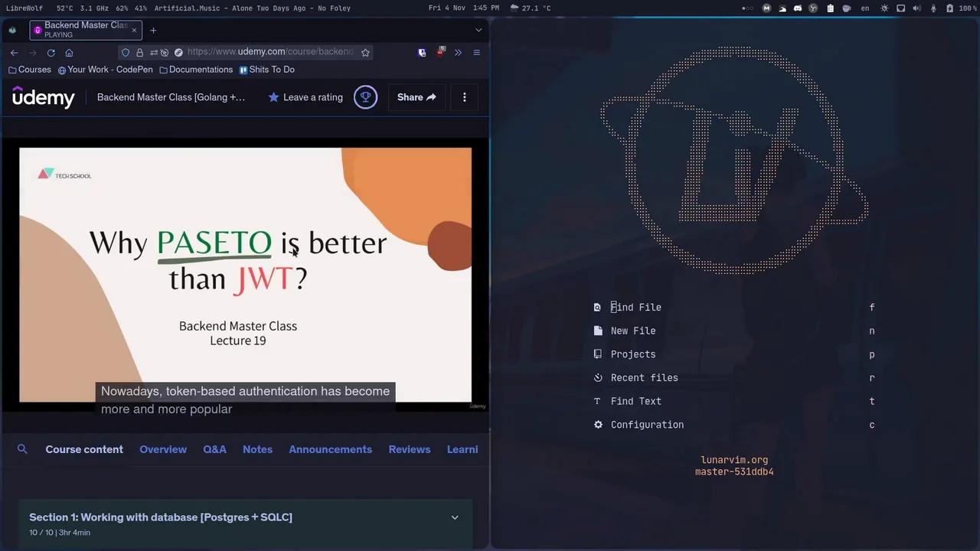Toggle reader mode in the address bar
The height and width of the screenshot is (551, 980).
(x=178, y=52)
